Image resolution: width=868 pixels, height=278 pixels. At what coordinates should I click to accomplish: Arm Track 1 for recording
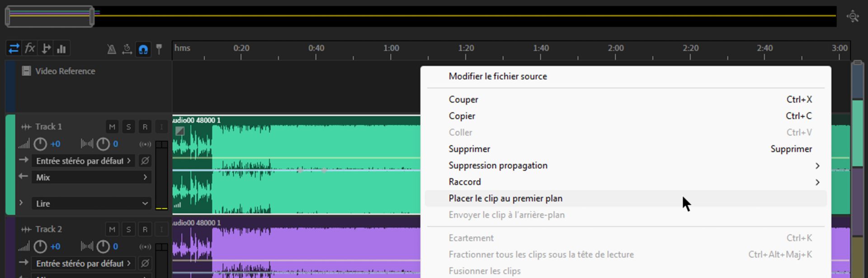point(145,127)
